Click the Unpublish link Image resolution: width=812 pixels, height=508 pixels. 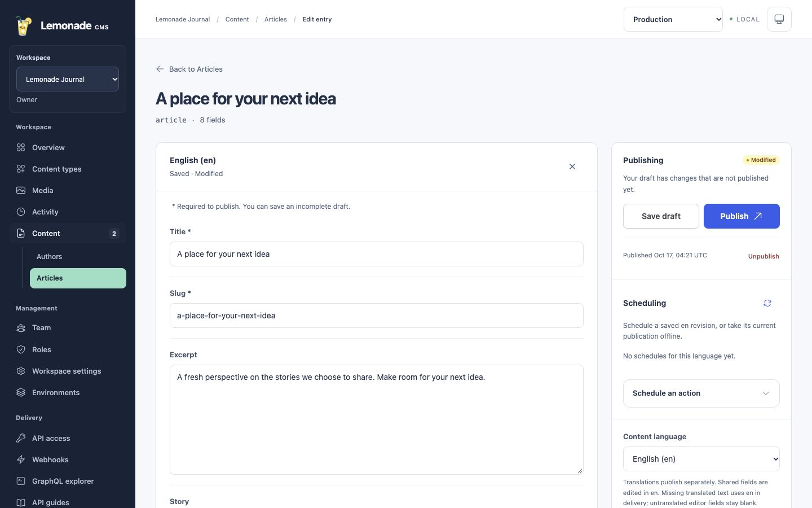pyautogui.click(x=764, y=256)
